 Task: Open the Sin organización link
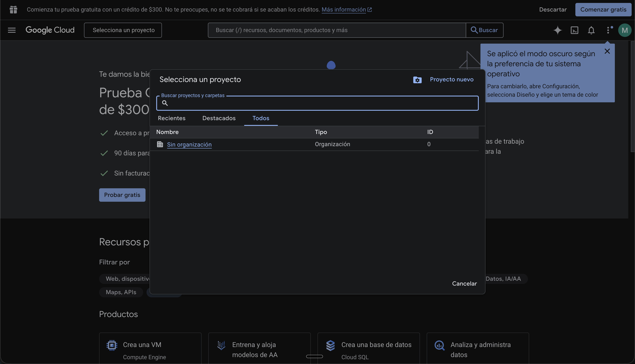189,144
